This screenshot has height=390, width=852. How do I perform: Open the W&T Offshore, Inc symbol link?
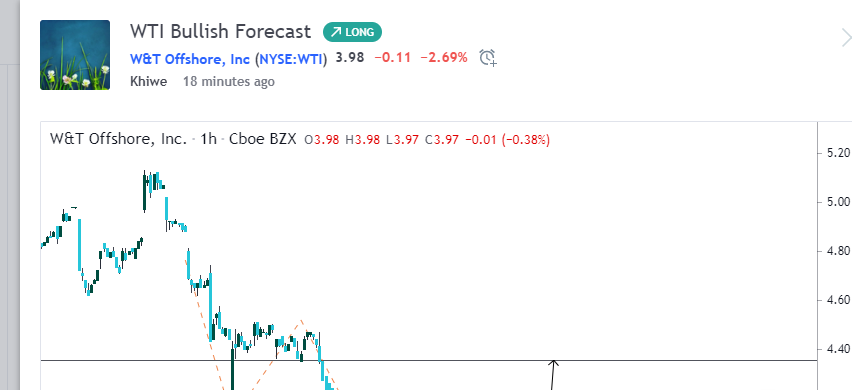pyautogui.click(x=190, y=58)
